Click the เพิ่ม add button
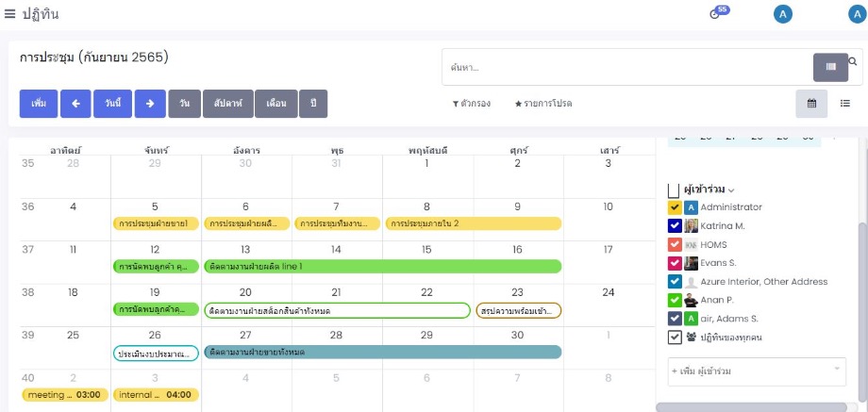 [39, 104]
